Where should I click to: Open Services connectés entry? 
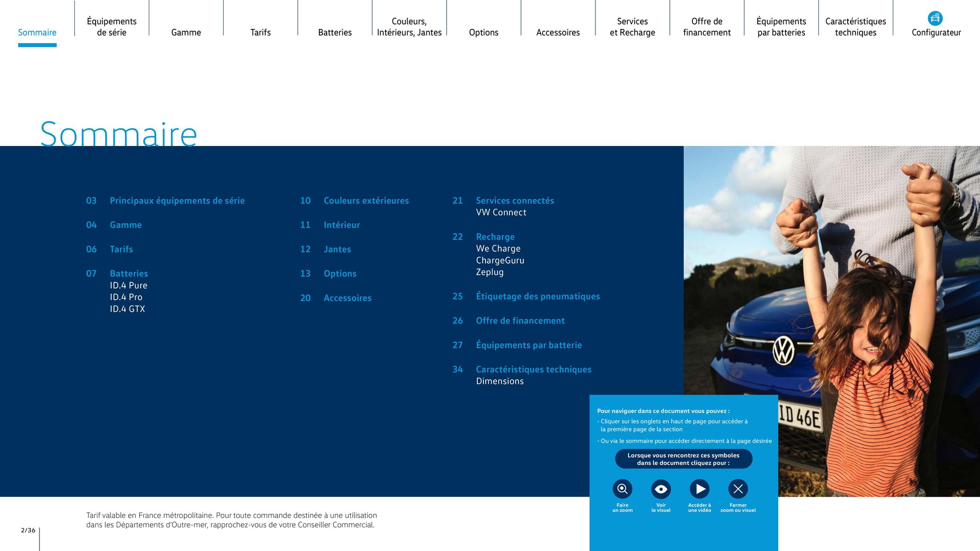point(515,201)
